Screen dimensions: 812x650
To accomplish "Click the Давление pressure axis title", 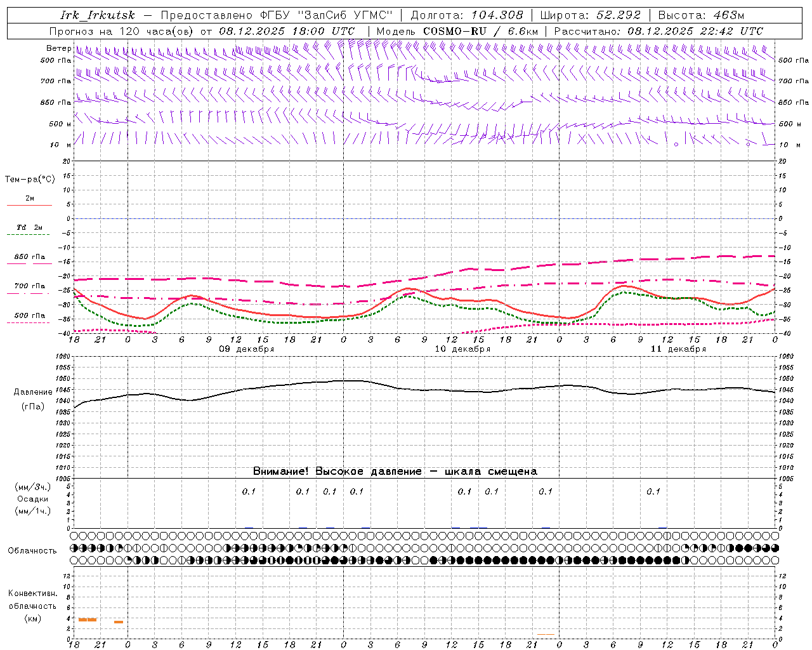I will tap(33, 392).
